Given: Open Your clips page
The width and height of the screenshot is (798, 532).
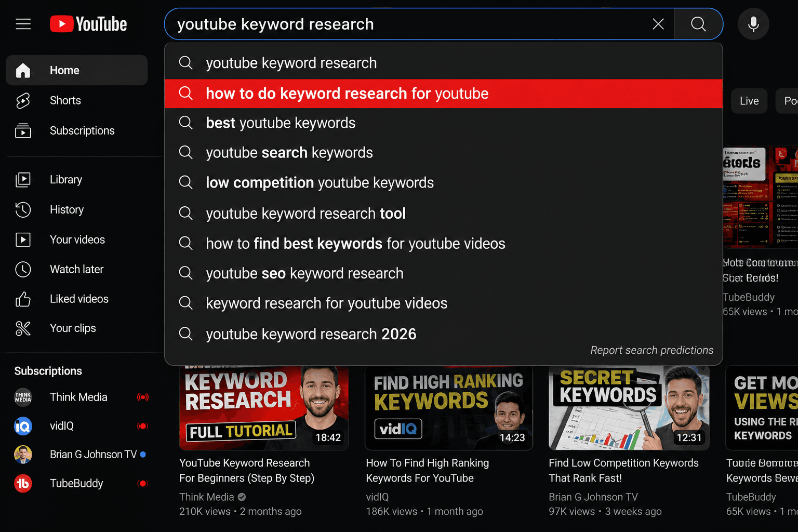Looking at the screenshot, I should tap(77, 328).
